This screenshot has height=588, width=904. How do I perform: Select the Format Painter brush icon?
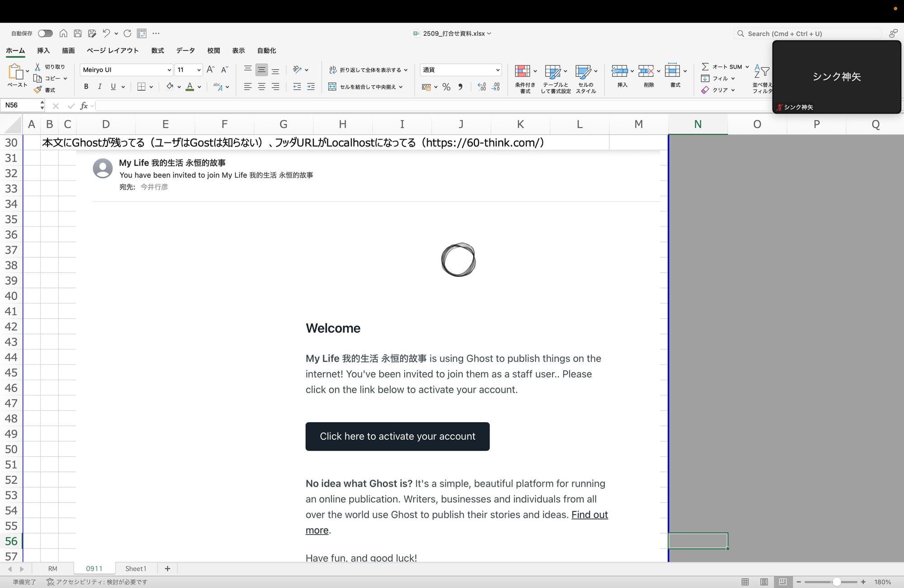point(38,90)
